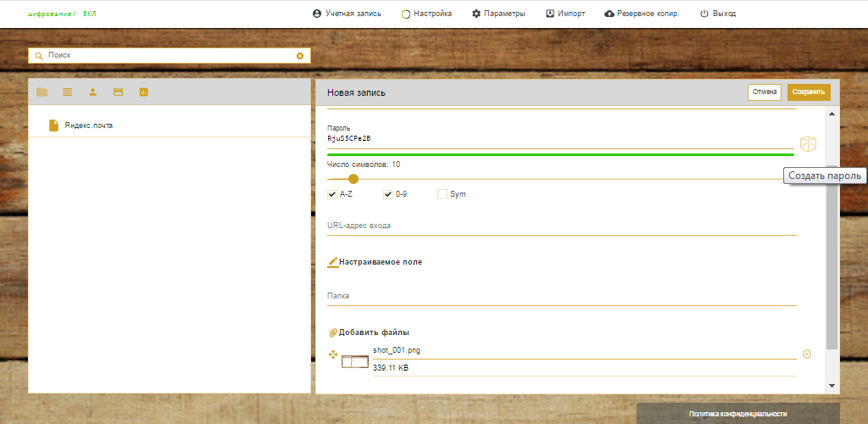The image size is (868, 424).
Task: Click the Папка input field
Action: (562, 296)
